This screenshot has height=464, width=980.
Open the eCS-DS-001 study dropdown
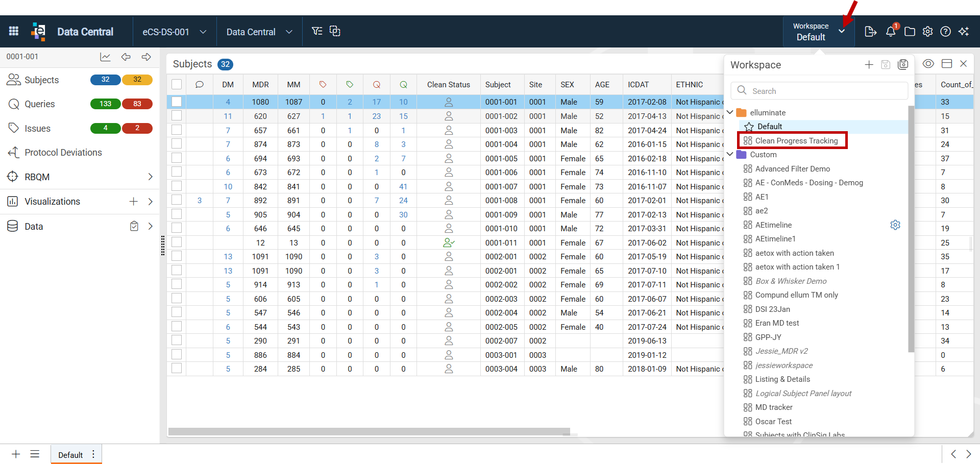175,32
